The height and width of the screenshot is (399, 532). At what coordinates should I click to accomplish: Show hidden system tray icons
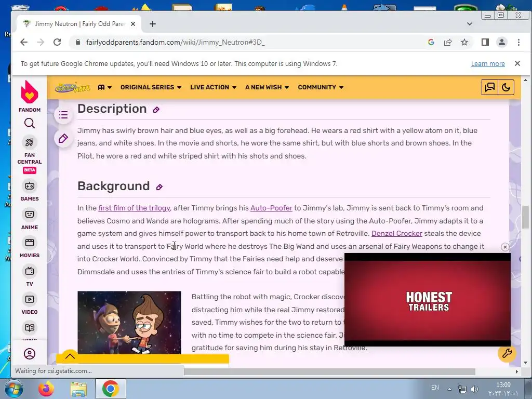tap(449, 389)
